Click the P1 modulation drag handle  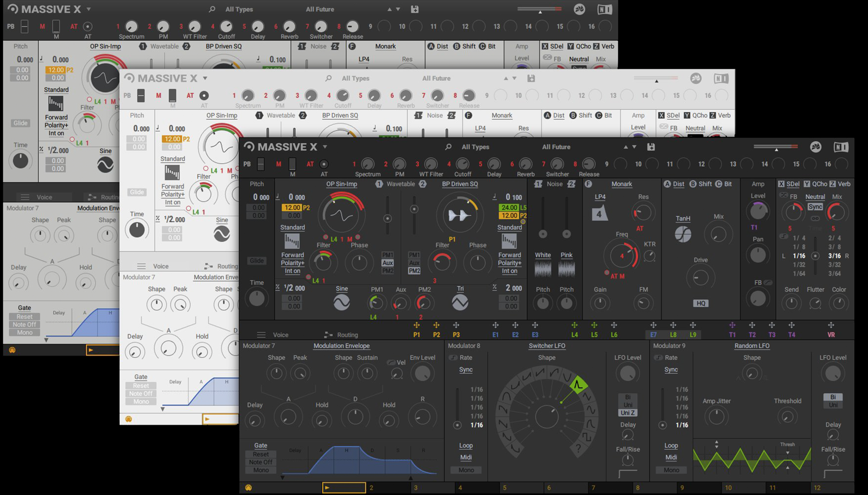pos(417,325)
